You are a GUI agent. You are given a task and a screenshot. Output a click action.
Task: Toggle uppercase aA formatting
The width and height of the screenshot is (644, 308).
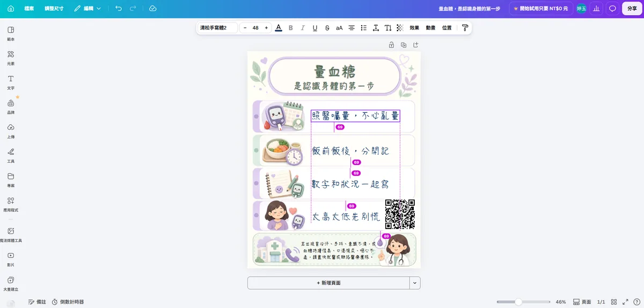point(339,28)
